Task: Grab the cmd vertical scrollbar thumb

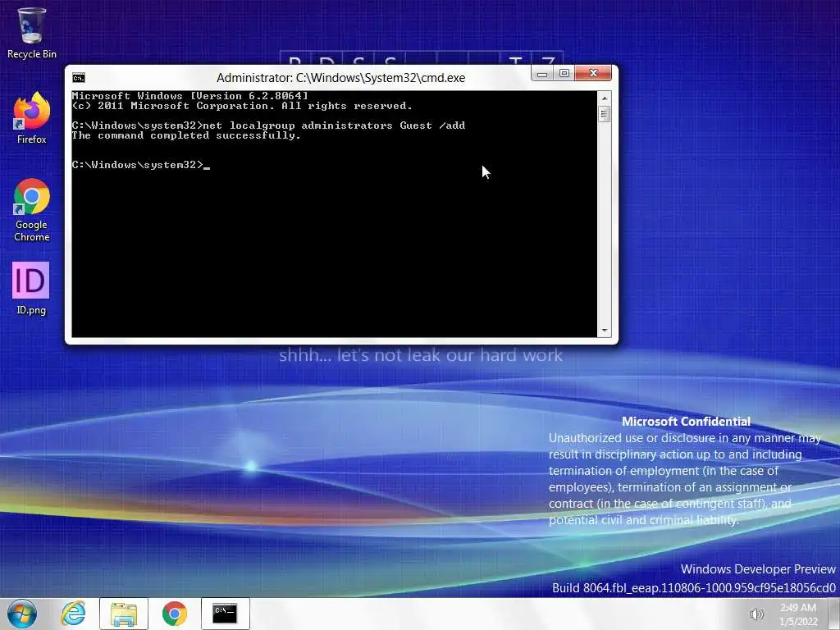Action: point(605,114)
